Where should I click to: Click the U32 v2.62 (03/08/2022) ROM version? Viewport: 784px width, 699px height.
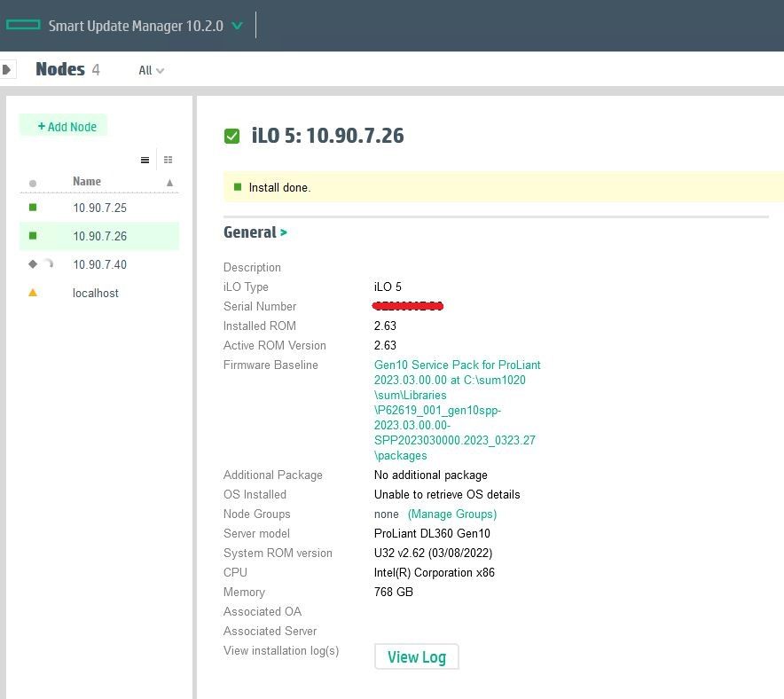coord(433,553)
